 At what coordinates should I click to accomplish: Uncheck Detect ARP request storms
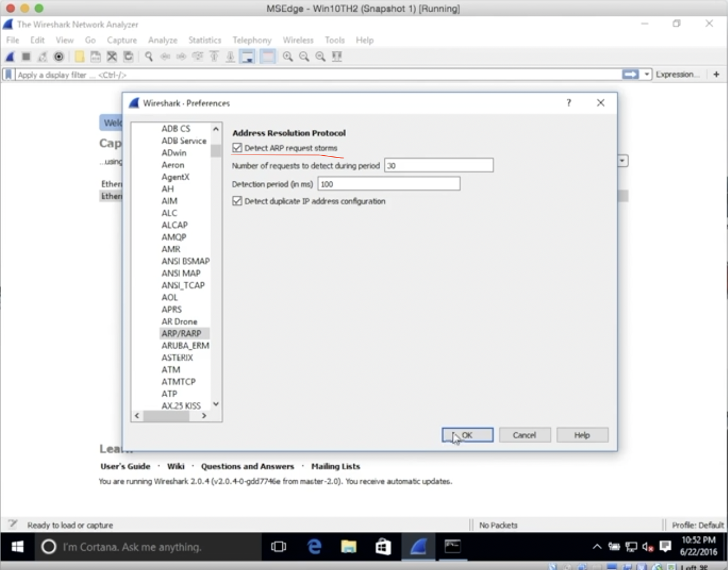237,148
